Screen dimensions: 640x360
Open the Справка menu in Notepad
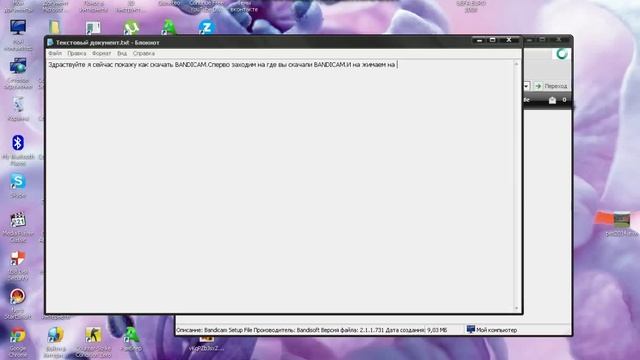click(144, 53)
